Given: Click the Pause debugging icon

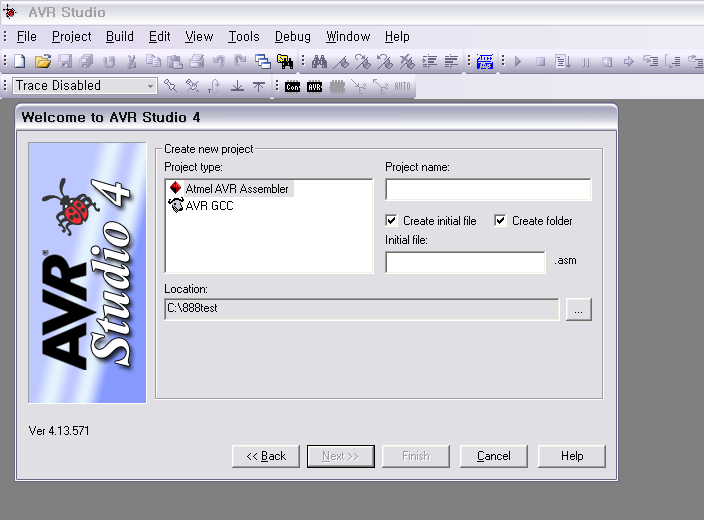Looking at the screenshot, I should pyautogui.click(x=585, y=62).
